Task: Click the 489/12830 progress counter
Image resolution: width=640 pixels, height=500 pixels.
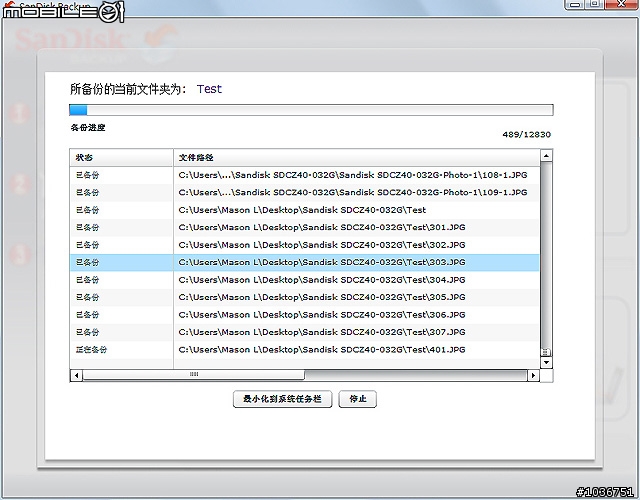Action: [527, 134]
